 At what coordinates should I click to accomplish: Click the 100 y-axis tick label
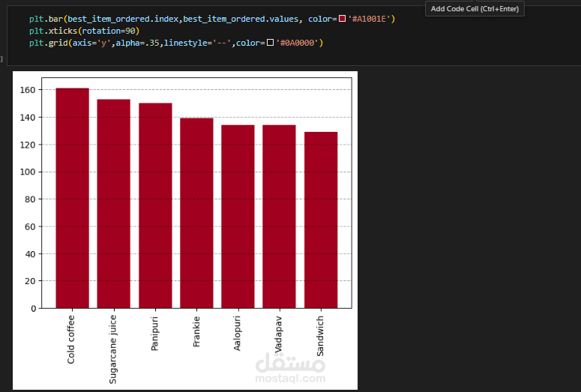[28, 172]
